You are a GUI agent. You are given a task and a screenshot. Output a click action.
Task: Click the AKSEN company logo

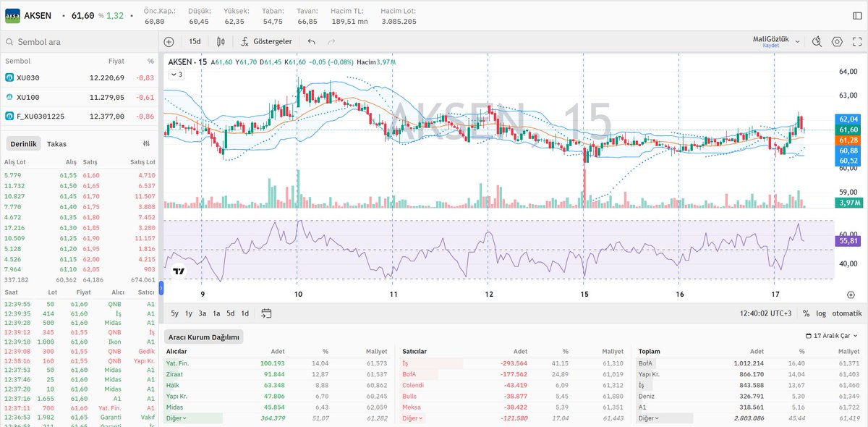point(12,15)
